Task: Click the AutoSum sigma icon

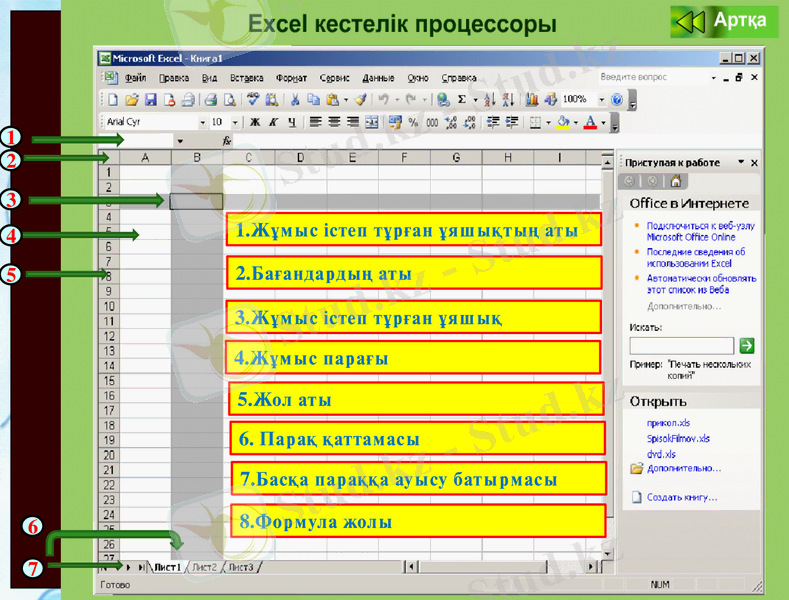Action: coord(461,100)
